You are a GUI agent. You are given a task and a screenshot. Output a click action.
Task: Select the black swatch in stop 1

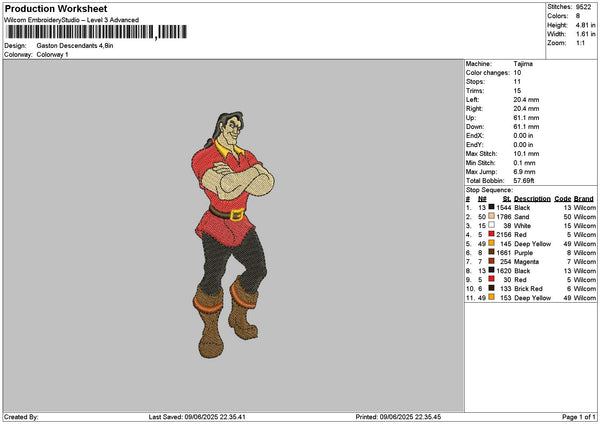(491, 207)
